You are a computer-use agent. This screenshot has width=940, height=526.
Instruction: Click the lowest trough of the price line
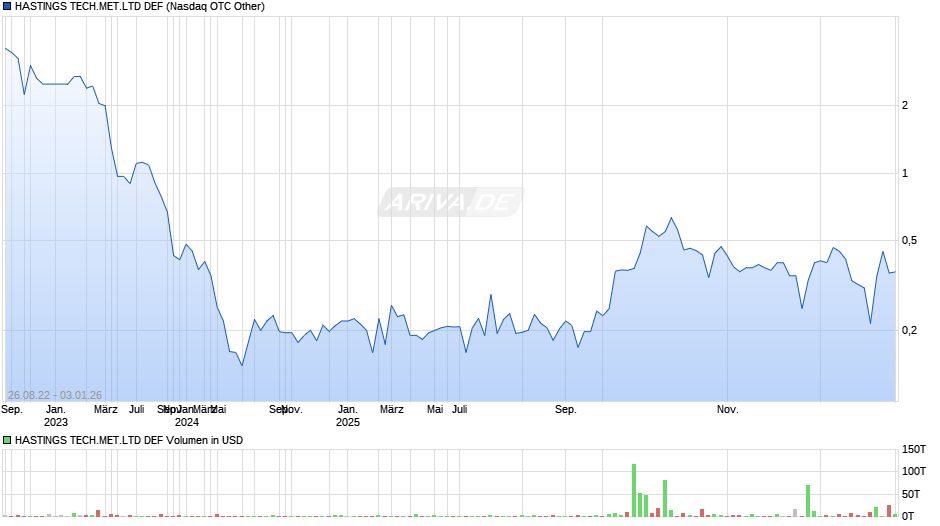(242, 365)
